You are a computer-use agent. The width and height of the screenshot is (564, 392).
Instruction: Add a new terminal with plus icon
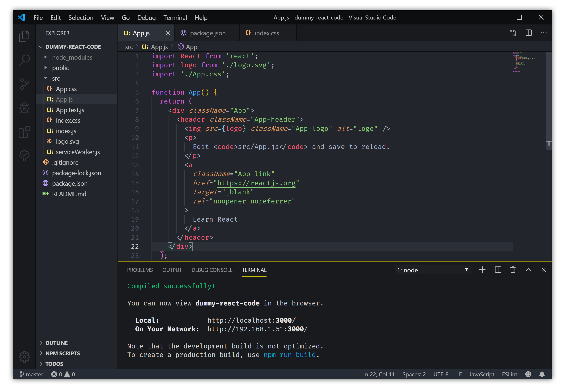[x=482, y=270]
